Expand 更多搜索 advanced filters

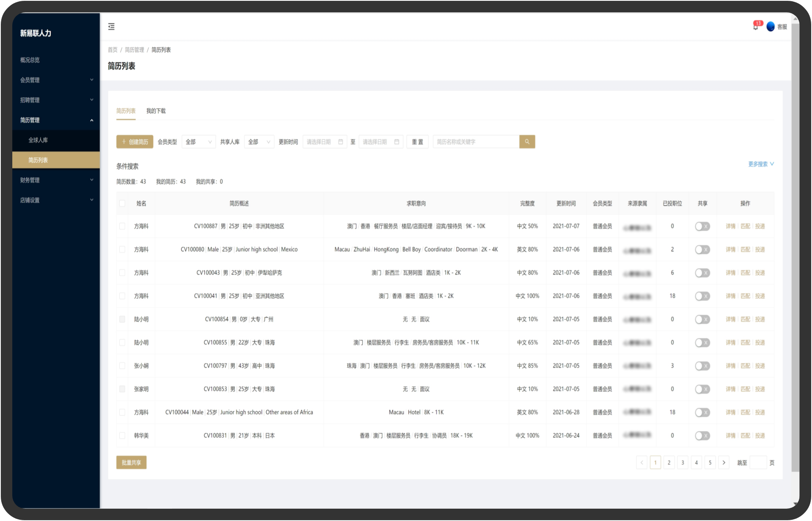point(761,164)
